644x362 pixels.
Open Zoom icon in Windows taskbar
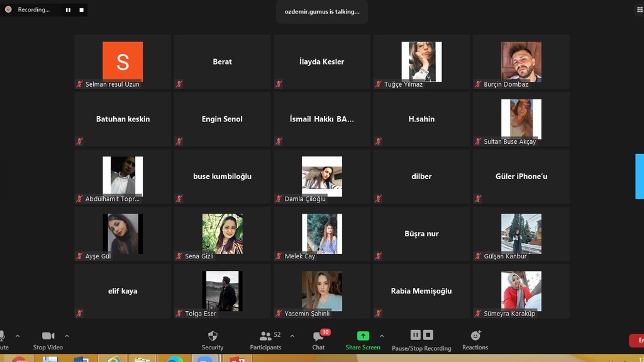point(204,359)
